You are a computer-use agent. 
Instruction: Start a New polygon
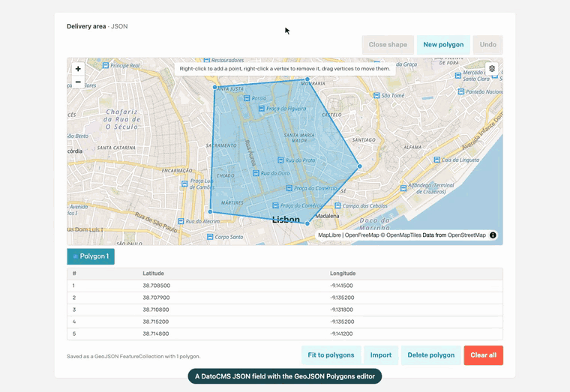pos(443,45)
